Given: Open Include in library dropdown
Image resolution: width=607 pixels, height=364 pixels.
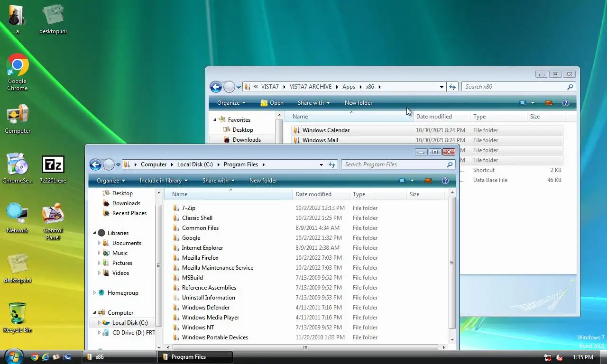Looking at the screenshot, I should (x=164, y=181).
